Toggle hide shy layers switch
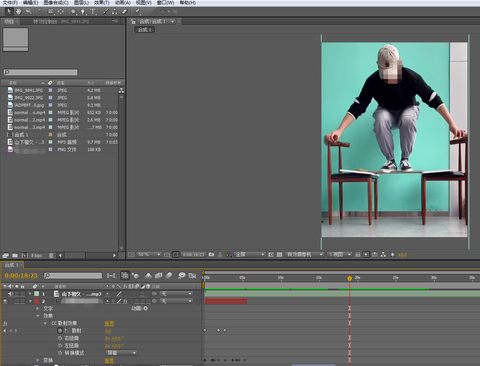The height and width of the screenshot is (366, 480). coord(148,276)
